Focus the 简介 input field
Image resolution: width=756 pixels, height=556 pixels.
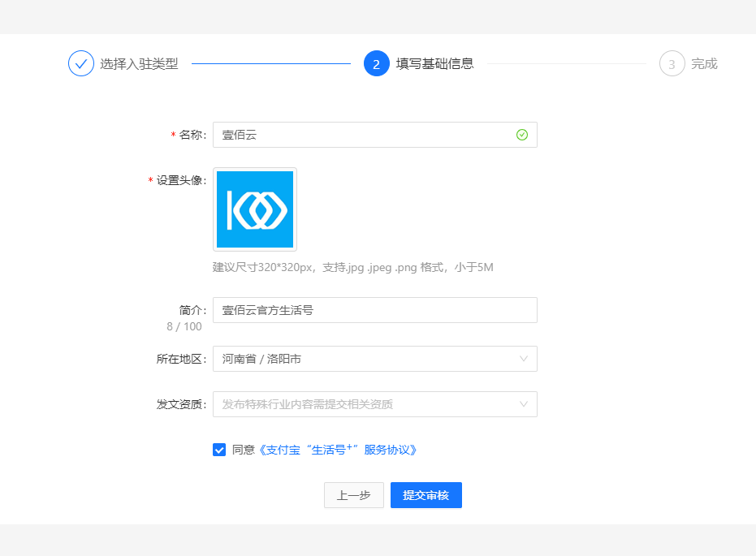pos(375,310)
